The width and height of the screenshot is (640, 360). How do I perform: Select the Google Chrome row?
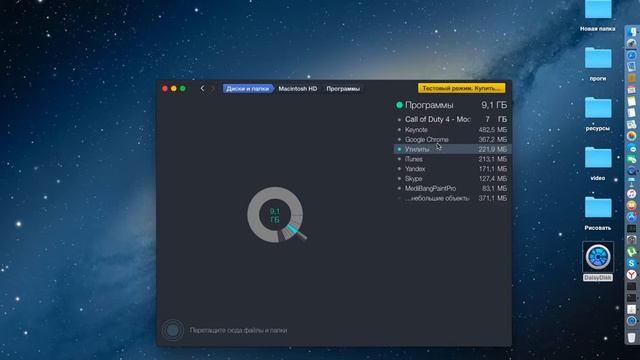452,140
